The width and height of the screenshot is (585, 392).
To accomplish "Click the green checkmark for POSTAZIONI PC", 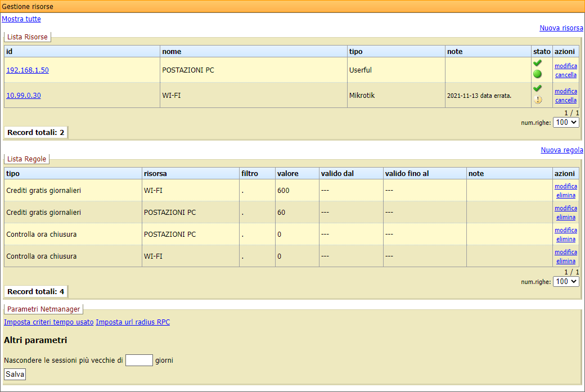I will [537, 63].
